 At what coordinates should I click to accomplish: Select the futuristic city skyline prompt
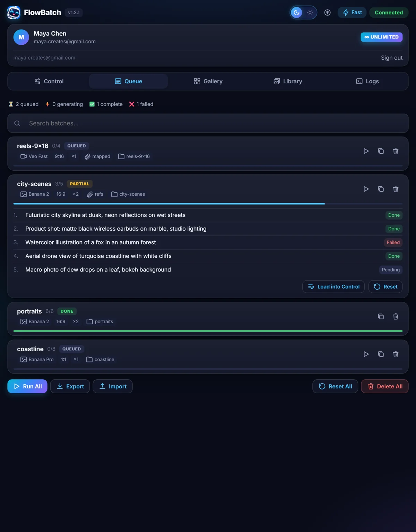click(105, 215)
